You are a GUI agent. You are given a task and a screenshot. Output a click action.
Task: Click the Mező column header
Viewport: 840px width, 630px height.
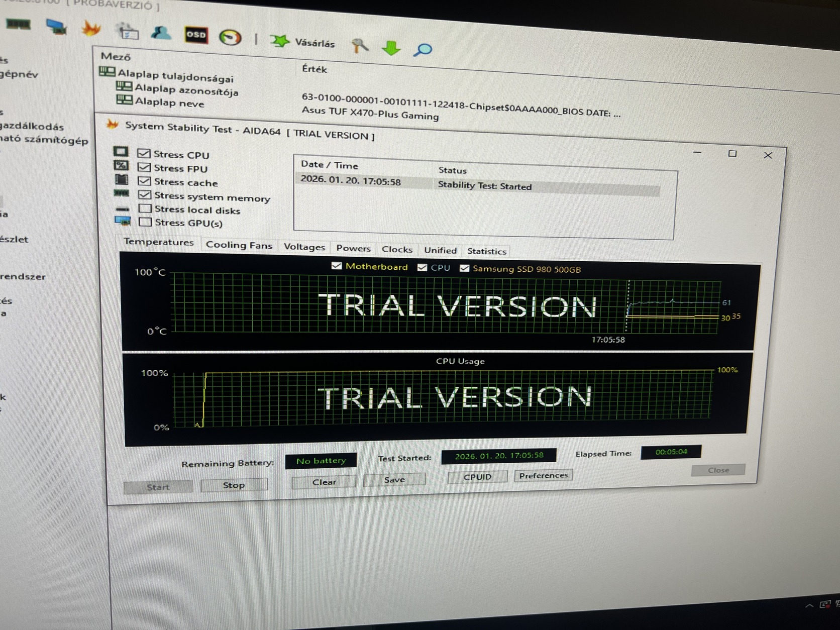click(116, 56)
